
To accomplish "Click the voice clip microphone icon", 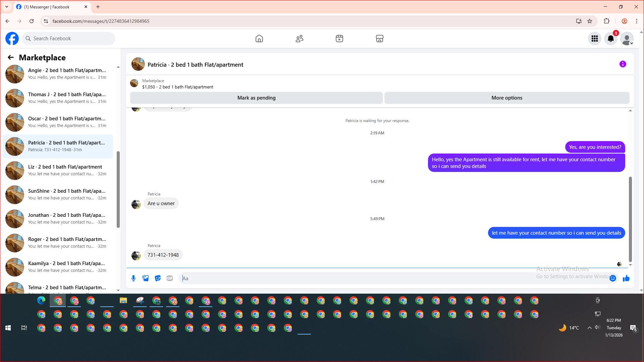I will (x=133, y=278).
